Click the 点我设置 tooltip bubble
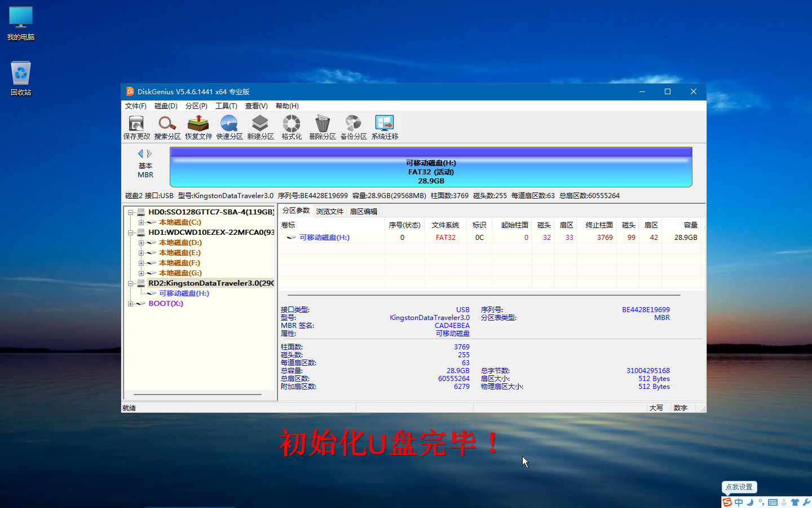Image resolution: width=812 pixels, height=508 pixels. pyautogui.click(x=739, y=487)
